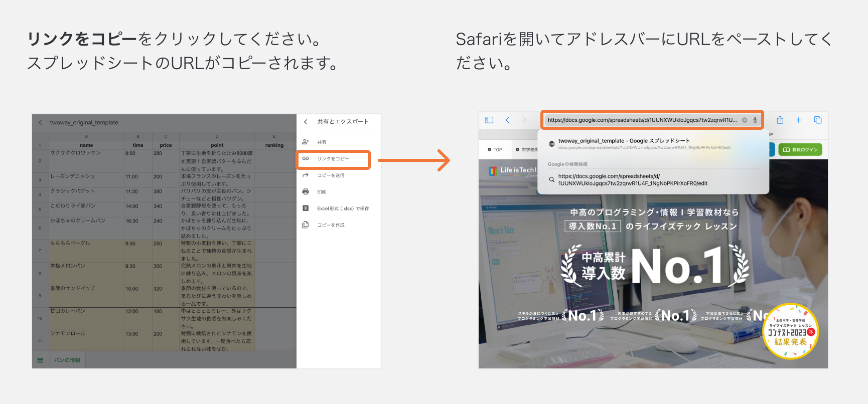Open the 中学校向 navigation tab
The width and height of the screenshot is (868, 404).
click(526, 150)
